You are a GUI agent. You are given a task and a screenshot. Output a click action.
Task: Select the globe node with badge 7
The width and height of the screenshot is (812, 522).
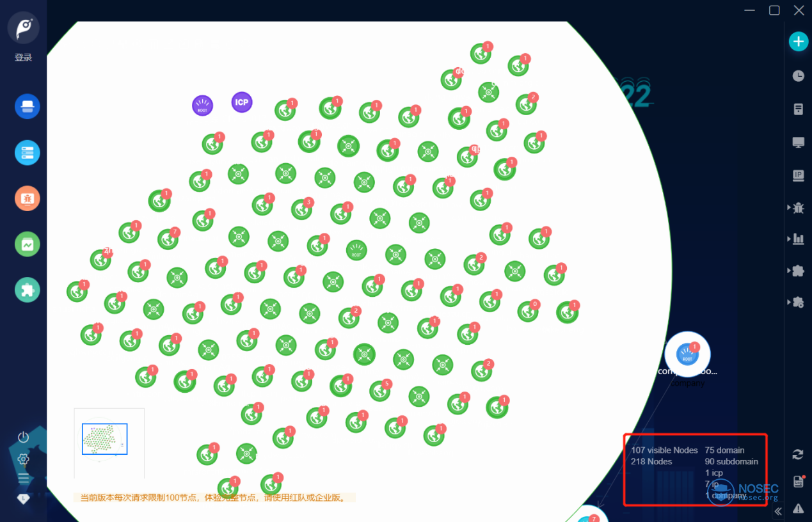click(169, 239)
